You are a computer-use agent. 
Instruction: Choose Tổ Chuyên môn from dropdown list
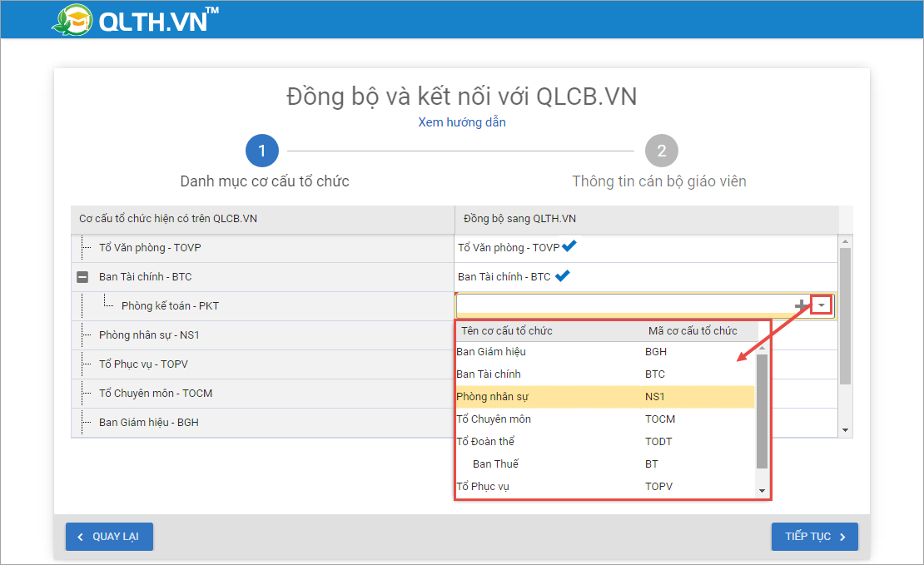[605, 419]
